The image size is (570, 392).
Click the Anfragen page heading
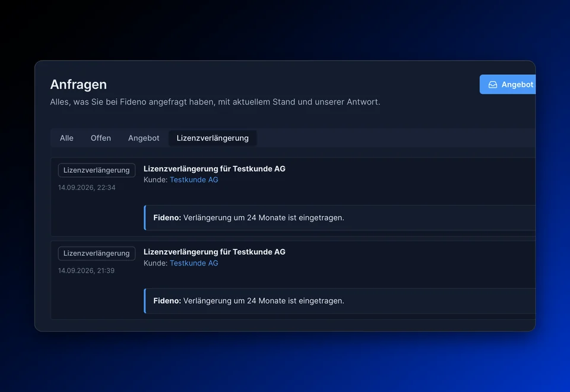click(x=78, y=84)
